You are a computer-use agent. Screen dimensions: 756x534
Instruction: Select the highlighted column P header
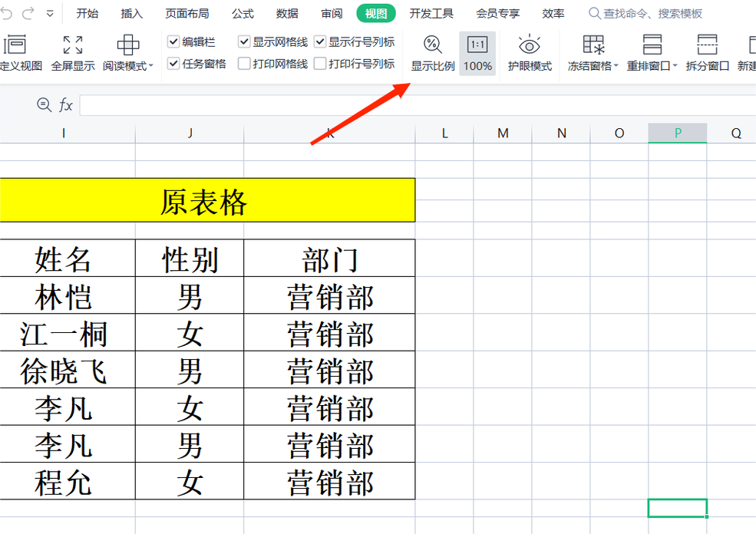tap(678, 133)
